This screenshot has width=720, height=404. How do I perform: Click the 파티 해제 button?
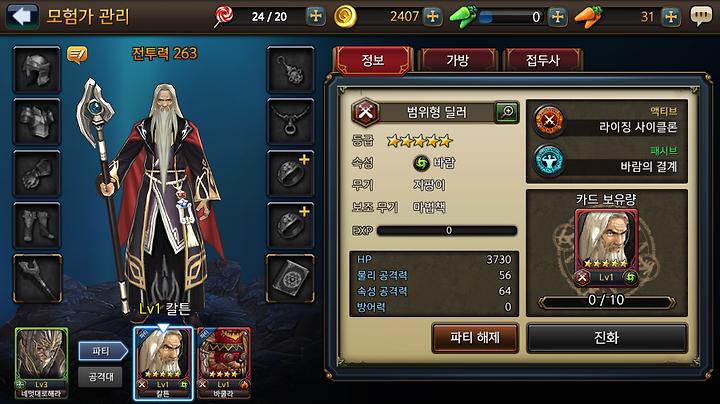475,338
